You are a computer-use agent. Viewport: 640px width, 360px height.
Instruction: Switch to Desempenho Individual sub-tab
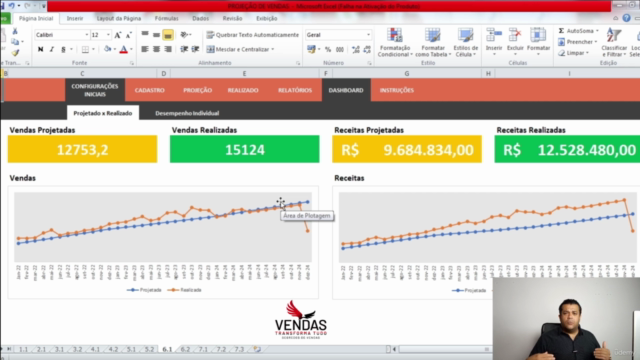click(x=187, y=113)
